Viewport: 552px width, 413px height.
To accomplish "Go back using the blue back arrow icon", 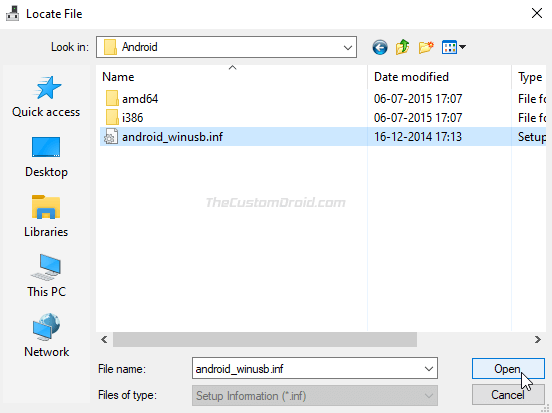I will pyautogui.click(x=380, y=47).
